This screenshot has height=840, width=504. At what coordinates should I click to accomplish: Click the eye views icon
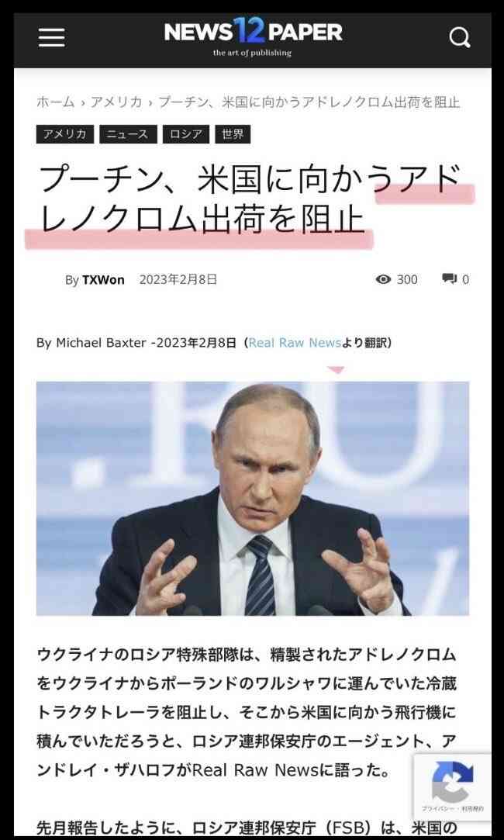point(383,279)
